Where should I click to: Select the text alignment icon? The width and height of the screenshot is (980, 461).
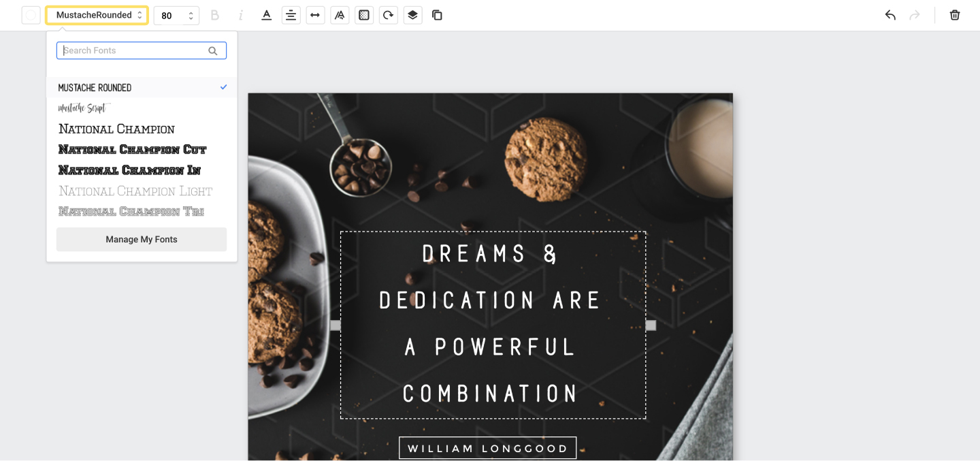click(x=291, y=14)
